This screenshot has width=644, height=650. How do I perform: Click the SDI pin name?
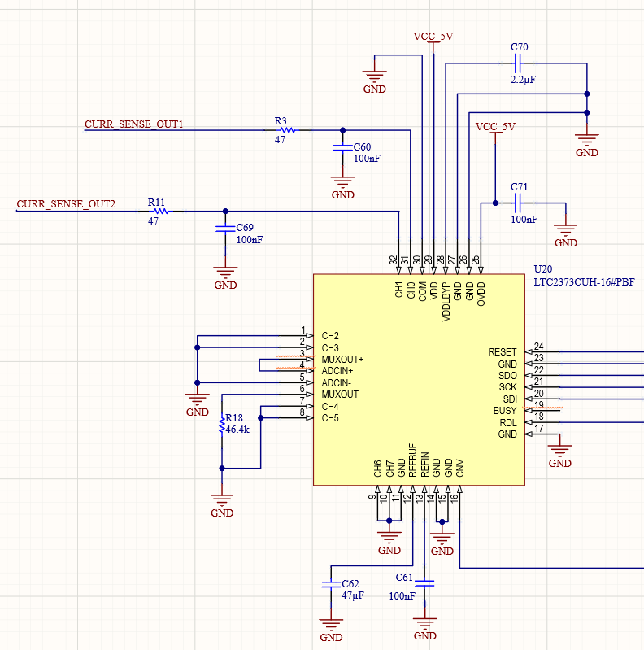(x=510, y=399)
